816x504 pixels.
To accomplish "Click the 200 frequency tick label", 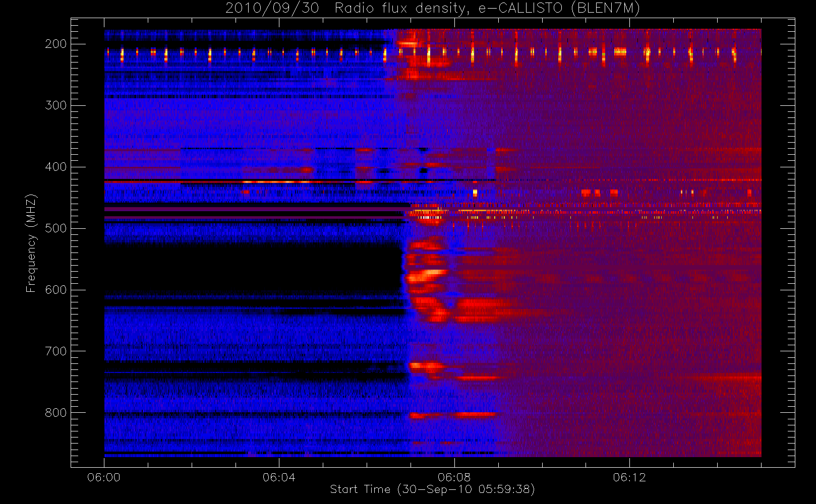I will (56, 44).
